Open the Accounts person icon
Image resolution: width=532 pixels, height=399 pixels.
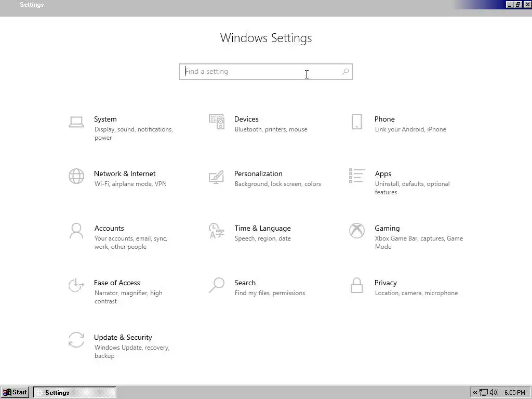click(76, 231)
